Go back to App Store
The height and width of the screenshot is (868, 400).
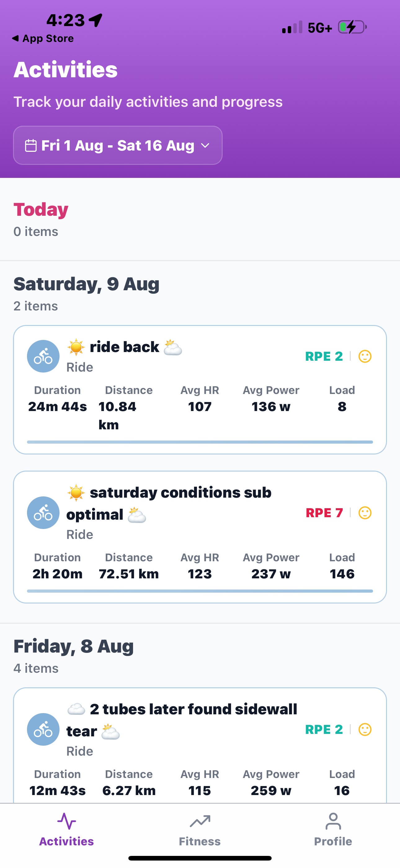43,38
